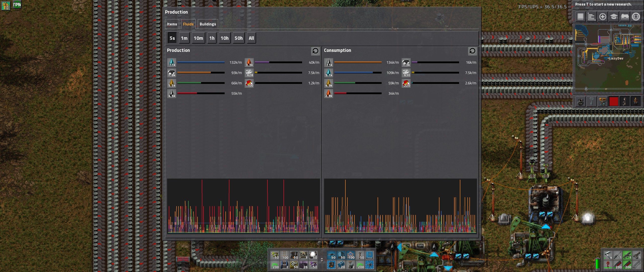The height and width of the screenshot is (272, 644).
Task: Open the technology research hat button
Action: pos(614,17)
